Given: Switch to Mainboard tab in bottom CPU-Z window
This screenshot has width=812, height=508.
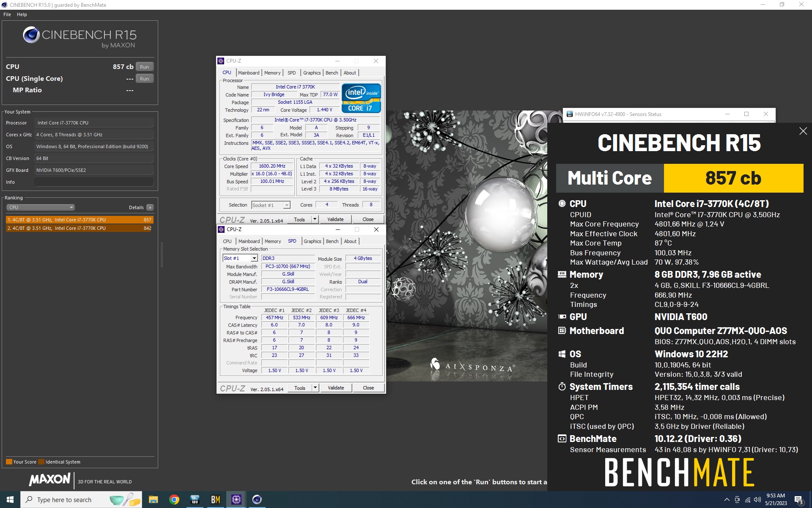Looking at the screenshot, I should pos(249,241).
